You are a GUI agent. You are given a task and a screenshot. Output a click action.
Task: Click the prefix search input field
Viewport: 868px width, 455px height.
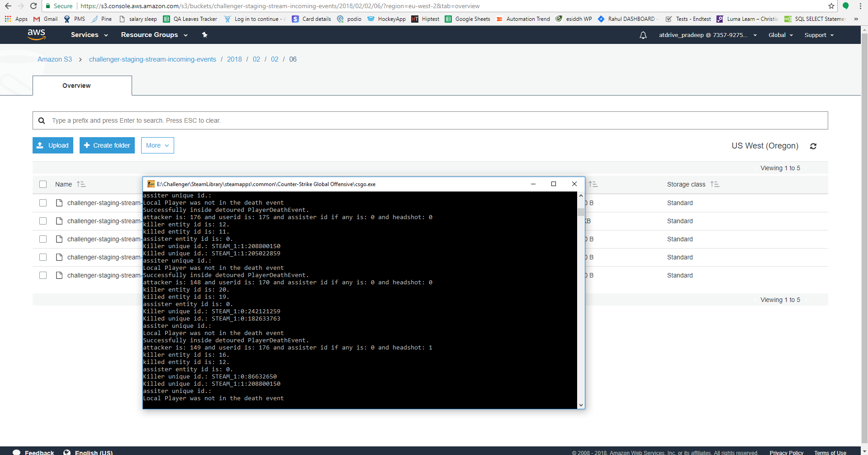(x=430, y=120)
